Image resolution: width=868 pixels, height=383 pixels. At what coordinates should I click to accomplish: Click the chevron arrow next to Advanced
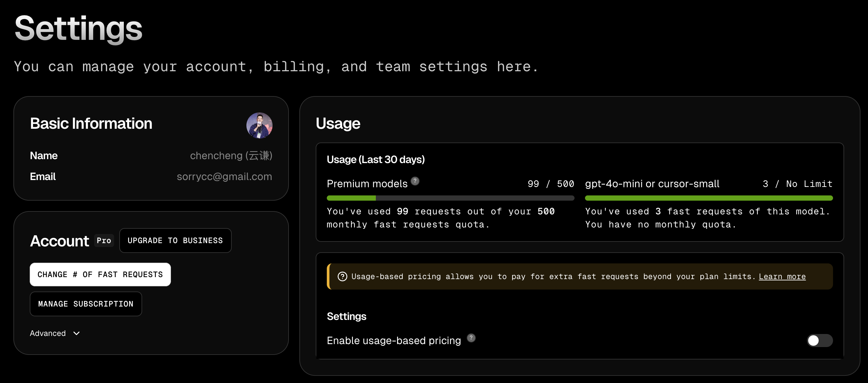[x=76, y=333]
